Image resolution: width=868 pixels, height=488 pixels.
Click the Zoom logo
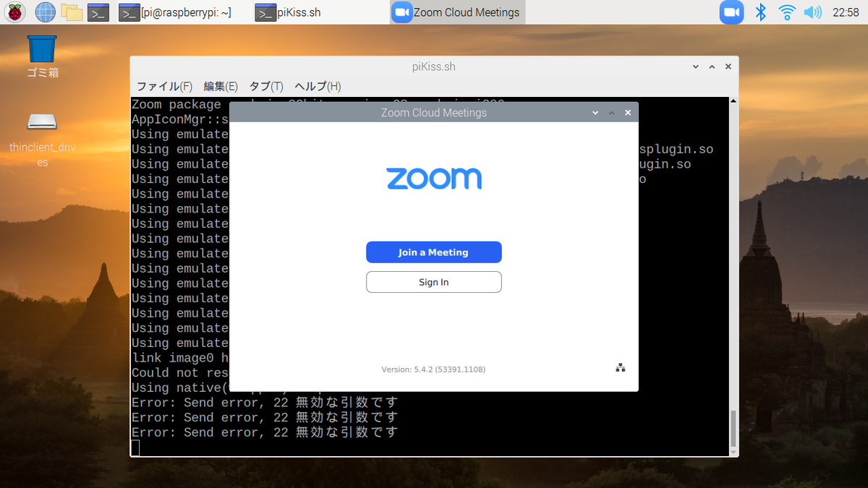[x=433, y=179]
